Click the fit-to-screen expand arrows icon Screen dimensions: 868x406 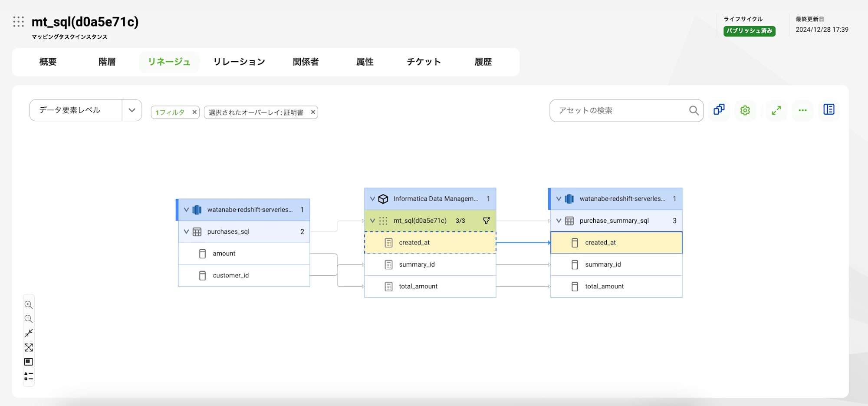coord(29,347)
